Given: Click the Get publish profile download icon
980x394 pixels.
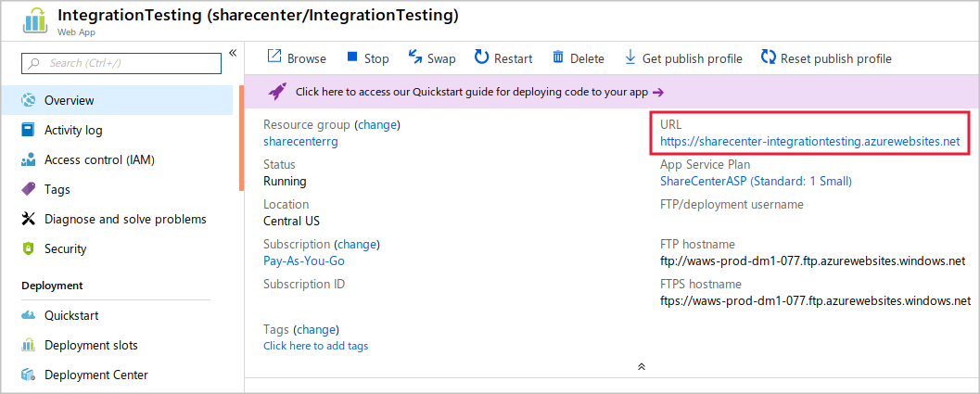Looking at the screenshot, I should click(630, 57).
